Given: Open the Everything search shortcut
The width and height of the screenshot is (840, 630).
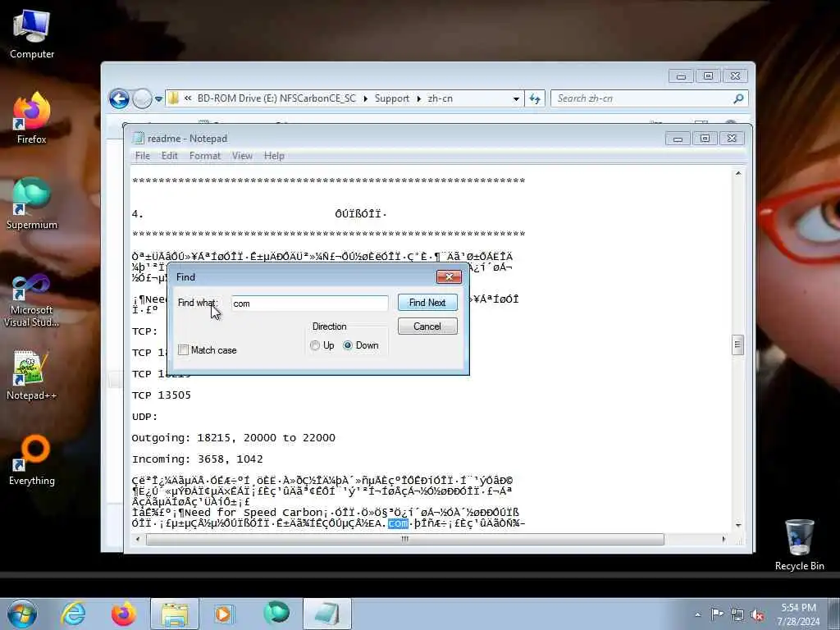Looking at the screenshot, I should [x=32, y=459].
